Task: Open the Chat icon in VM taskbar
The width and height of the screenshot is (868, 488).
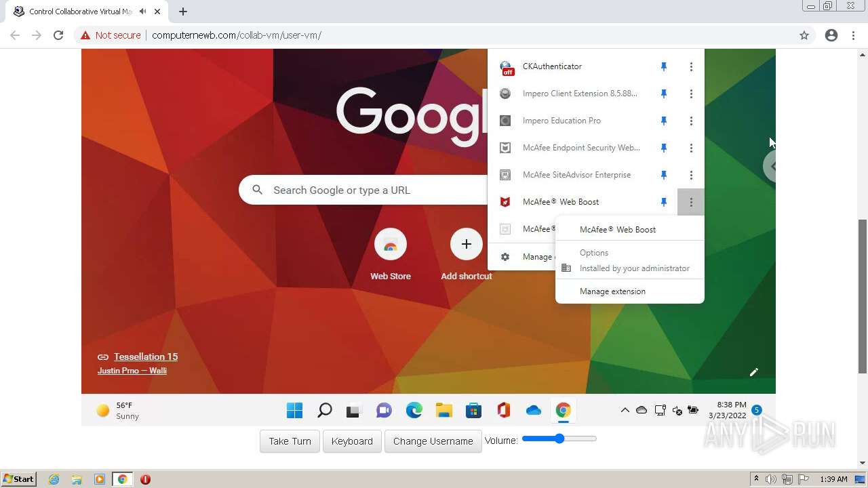Action: (384, 410)
